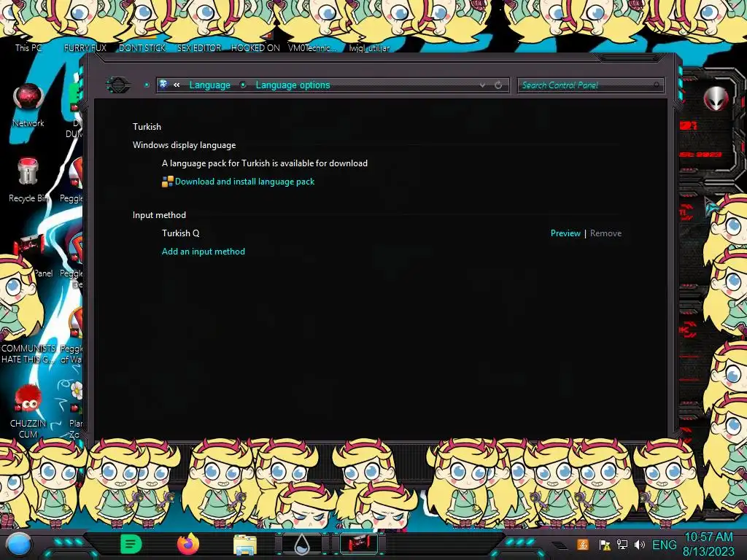Click the 'Turkish' heading text

pos(147,127)
